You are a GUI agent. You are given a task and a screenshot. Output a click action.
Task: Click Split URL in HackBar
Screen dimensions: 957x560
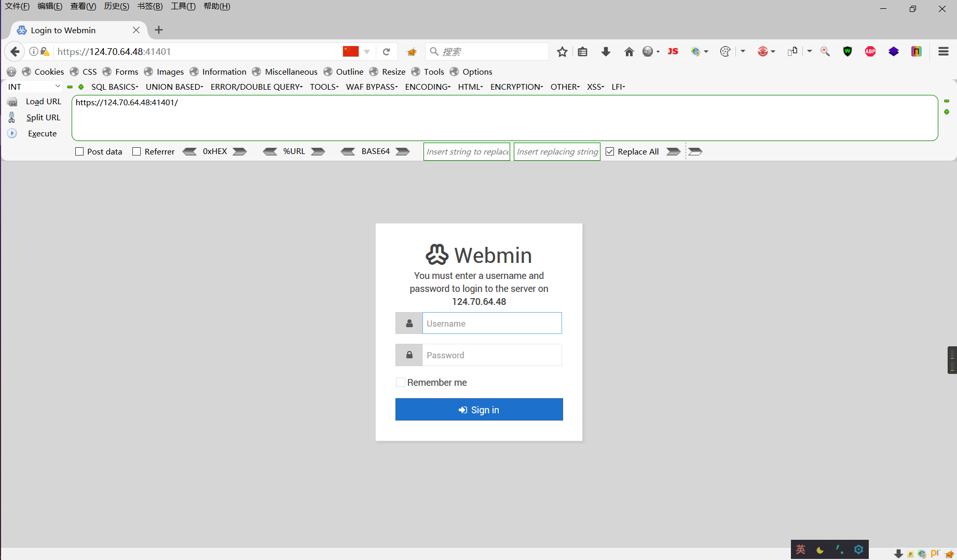pyautogui.click(x=44, y=118)
